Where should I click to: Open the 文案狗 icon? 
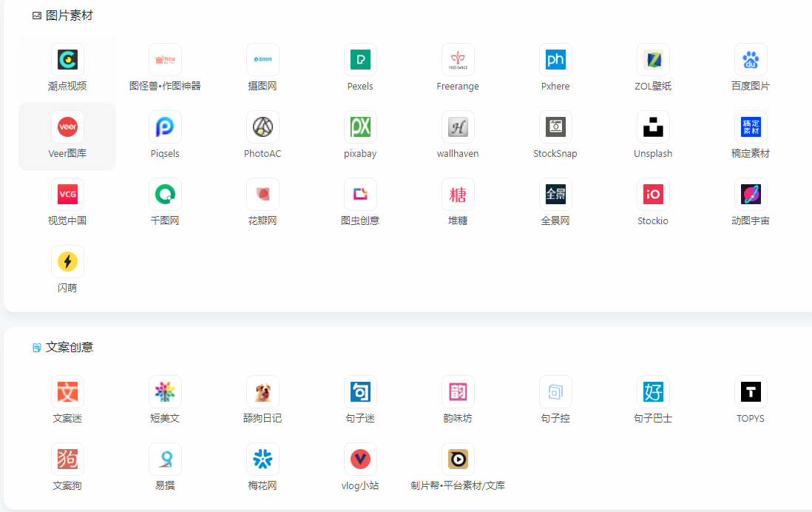tap(67, 459)
